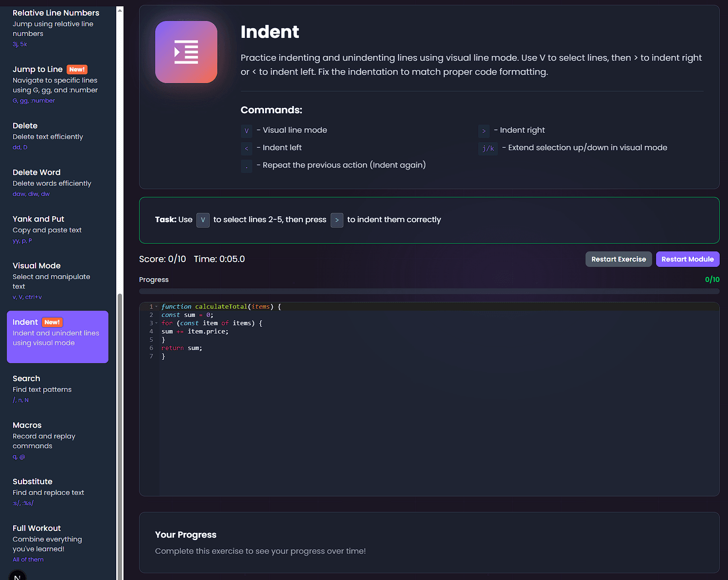728x580 pixels.
Task: Click the Restart Exercise button
Action: click(619, 259)
